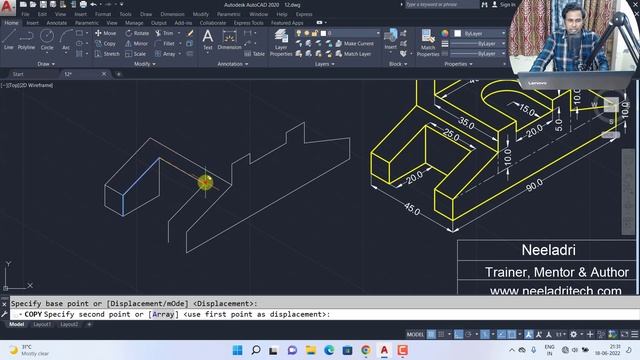Open the Insert block tool
The width and height of the screenshot is (640, 360).
391,40
